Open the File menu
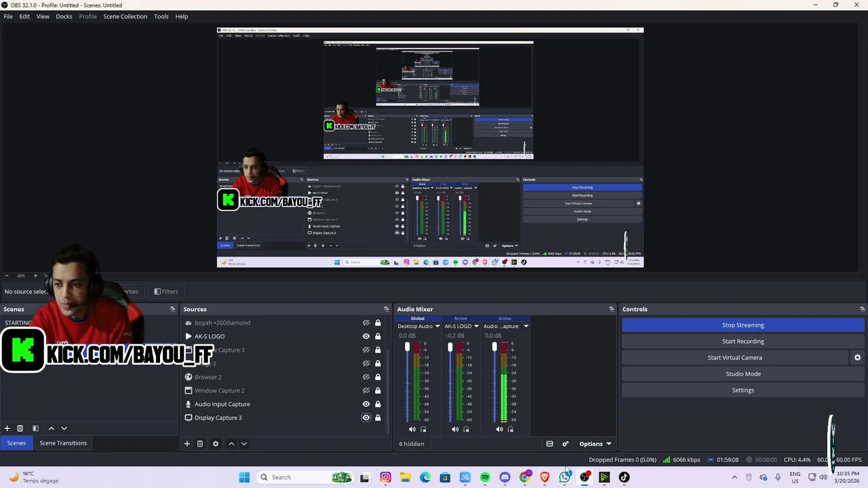Screen dimensions: 868x488 [x=8, y=16]
